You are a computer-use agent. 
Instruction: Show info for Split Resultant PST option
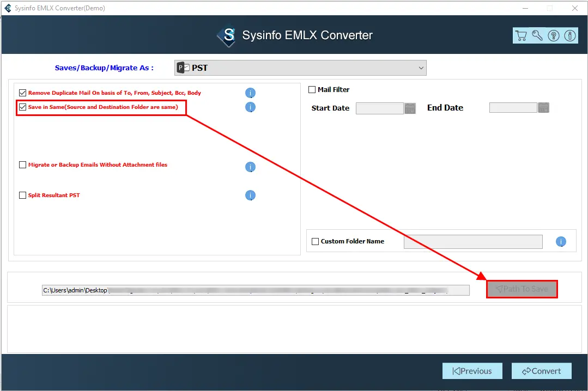click(250, 195)
